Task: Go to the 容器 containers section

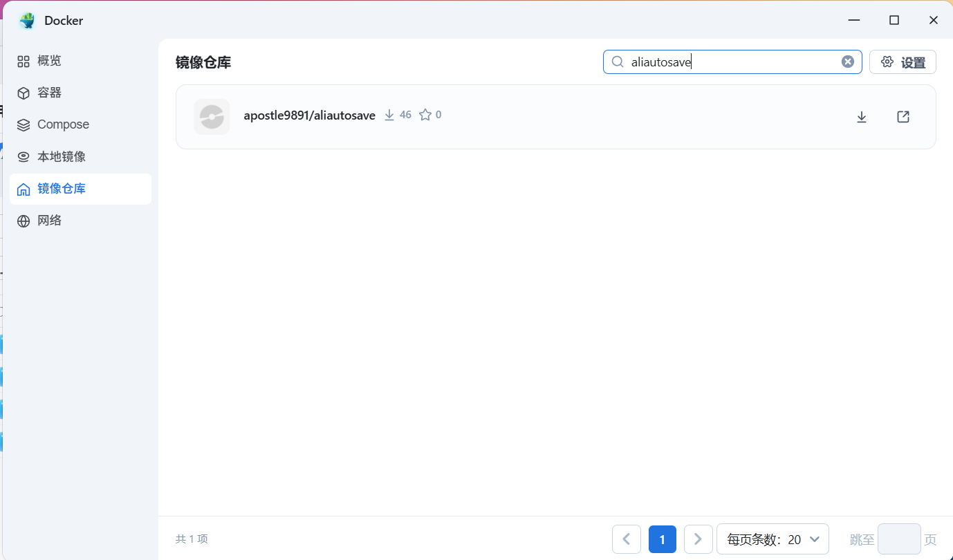Action: click(x=49, y=93)
